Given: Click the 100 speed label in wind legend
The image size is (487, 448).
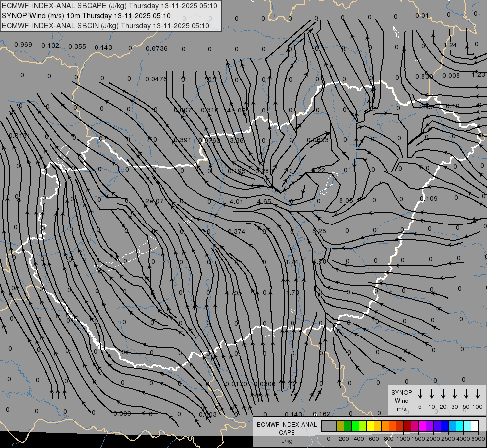Looking at the screenshot, I should tap(478, 407).
